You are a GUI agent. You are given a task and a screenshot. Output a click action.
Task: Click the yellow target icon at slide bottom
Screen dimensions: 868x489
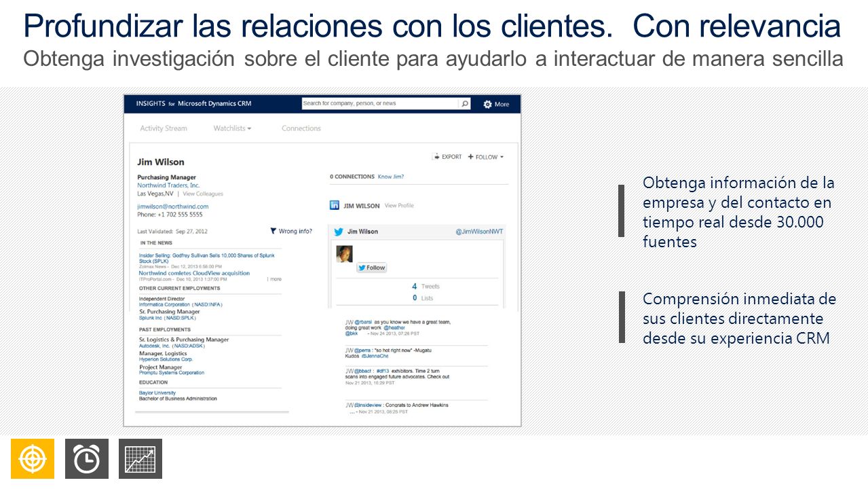(33, 458)
